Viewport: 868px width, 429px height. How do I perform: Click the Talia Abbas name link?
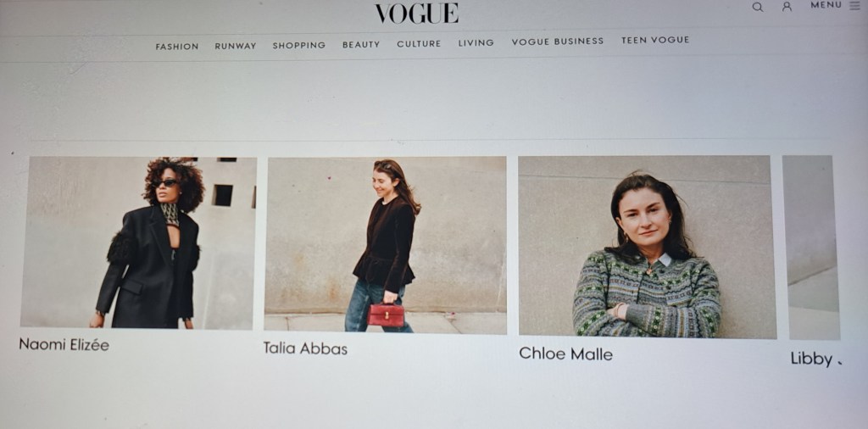tap(305, 348)
